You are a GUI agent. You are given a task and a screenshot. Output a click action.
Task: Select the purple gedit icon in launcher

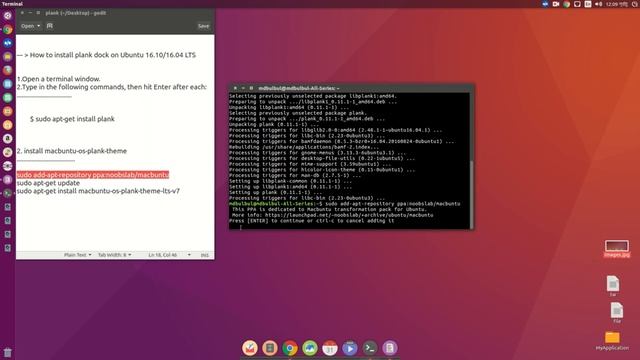point(7,180)
